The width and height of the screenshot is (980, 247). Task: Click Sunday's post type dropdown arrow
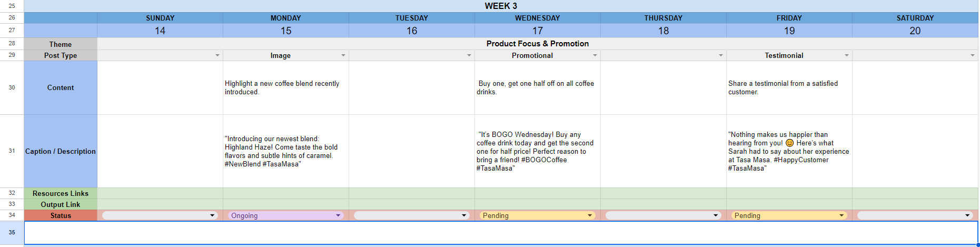click(217, 55)
